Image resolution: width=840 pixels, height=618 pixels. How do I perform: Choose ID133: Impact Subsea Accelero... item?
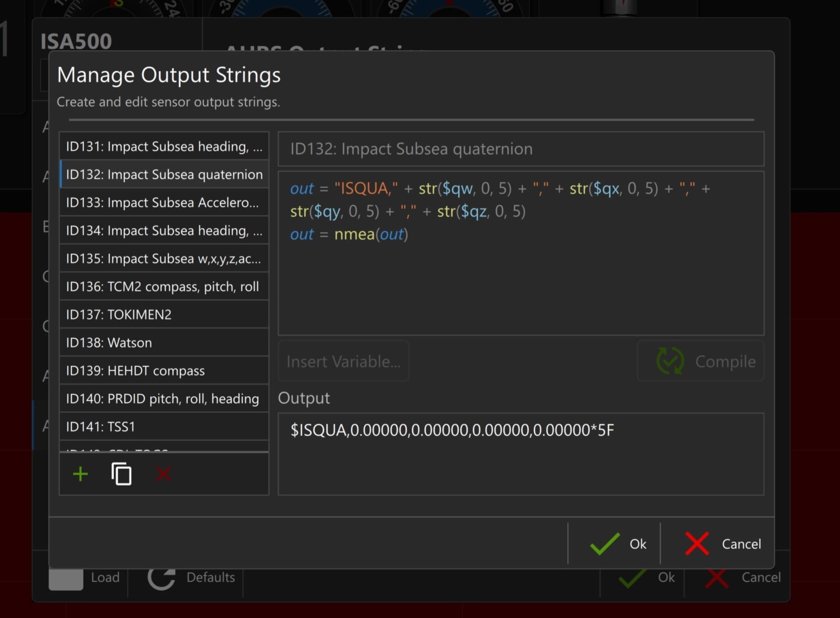164,202
